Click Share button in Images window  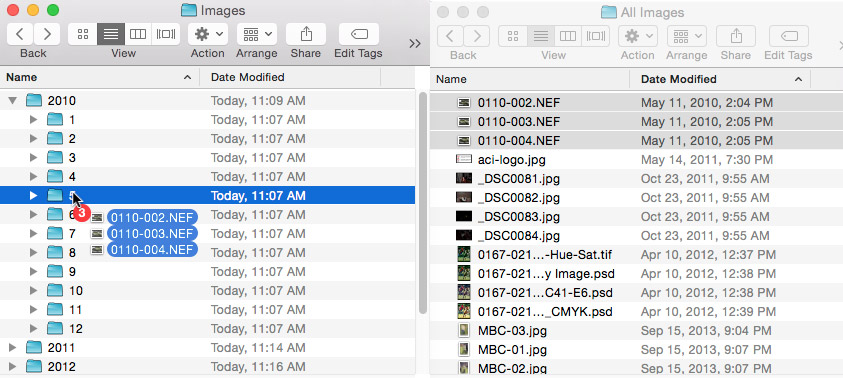point(306,34)
